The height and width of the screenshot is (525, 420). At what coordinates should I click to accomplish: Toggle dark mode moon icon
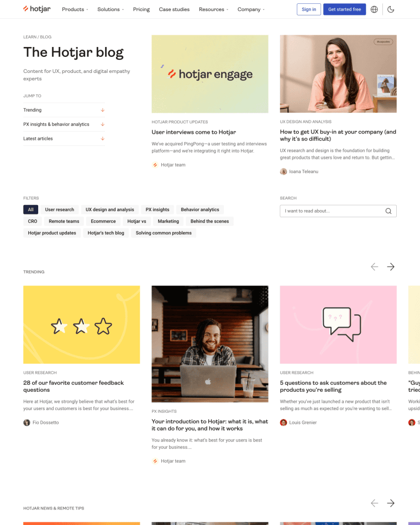click(x=391, y=9)
